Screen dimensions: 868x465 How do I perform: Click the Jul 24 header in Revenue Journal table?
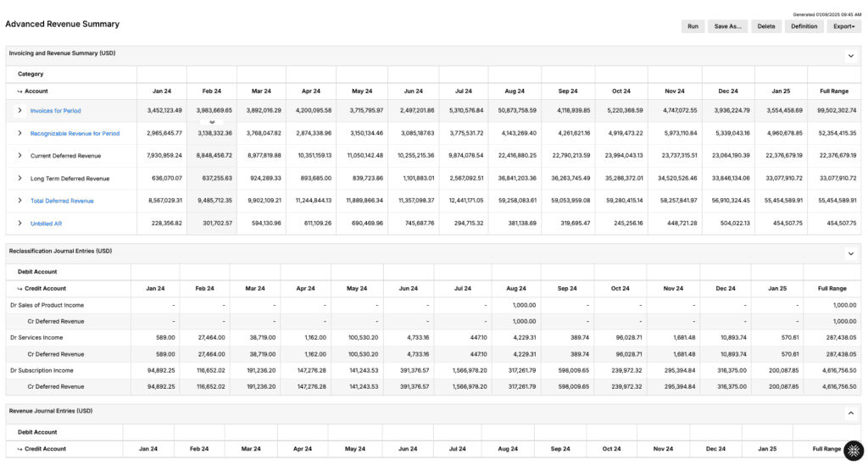pyautogui.click(x=457, y=449)
